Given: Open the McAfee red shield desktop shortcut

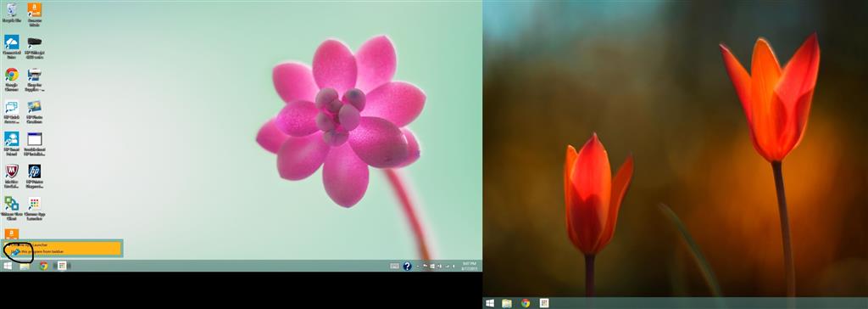Looking at the screenshot, I should (x=12, y=176).
